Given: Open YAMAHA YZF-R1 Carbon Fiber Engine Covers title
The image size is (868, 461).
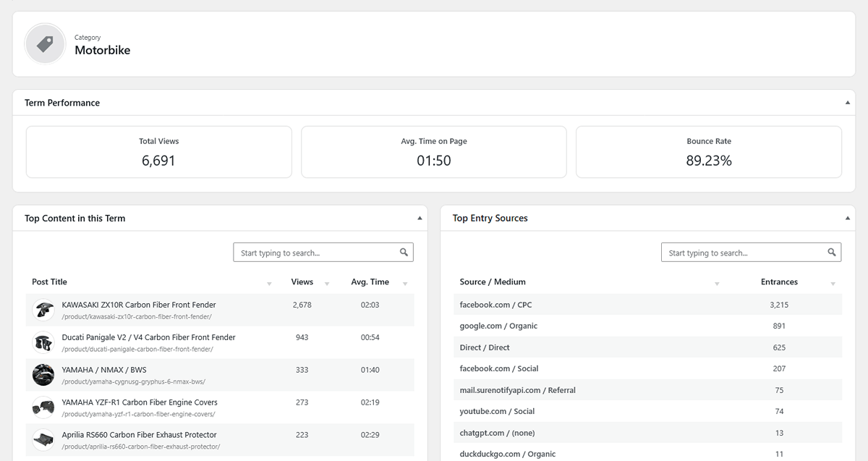Looking at the screenshot, I should coord(140,402).
